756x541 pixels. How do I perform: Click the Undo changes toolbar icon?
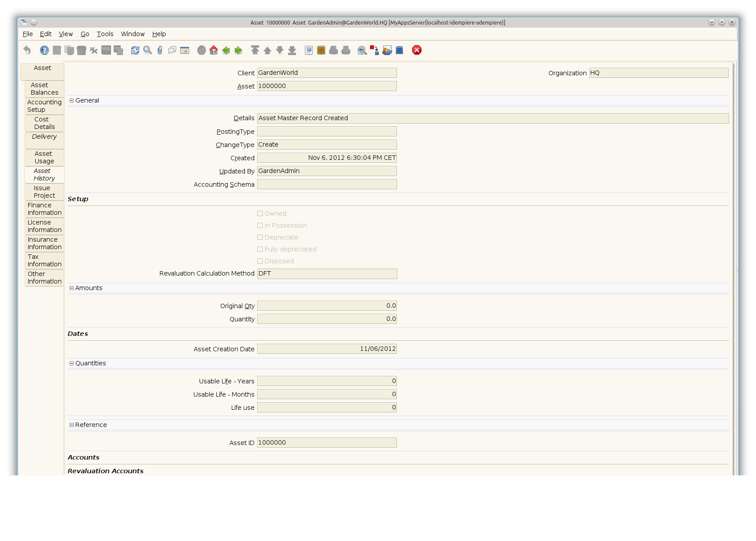point(27,50)
